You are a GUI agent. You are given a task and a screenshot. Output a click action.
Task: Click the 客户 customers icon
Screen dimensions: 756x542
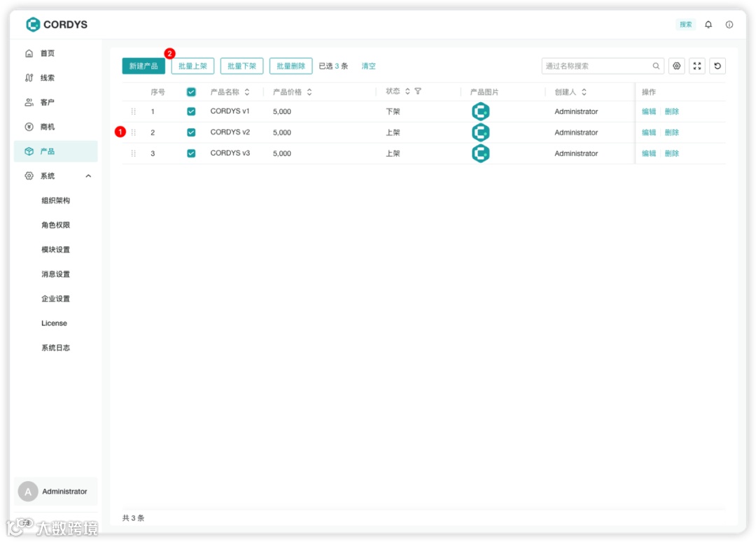coord(29,102)
